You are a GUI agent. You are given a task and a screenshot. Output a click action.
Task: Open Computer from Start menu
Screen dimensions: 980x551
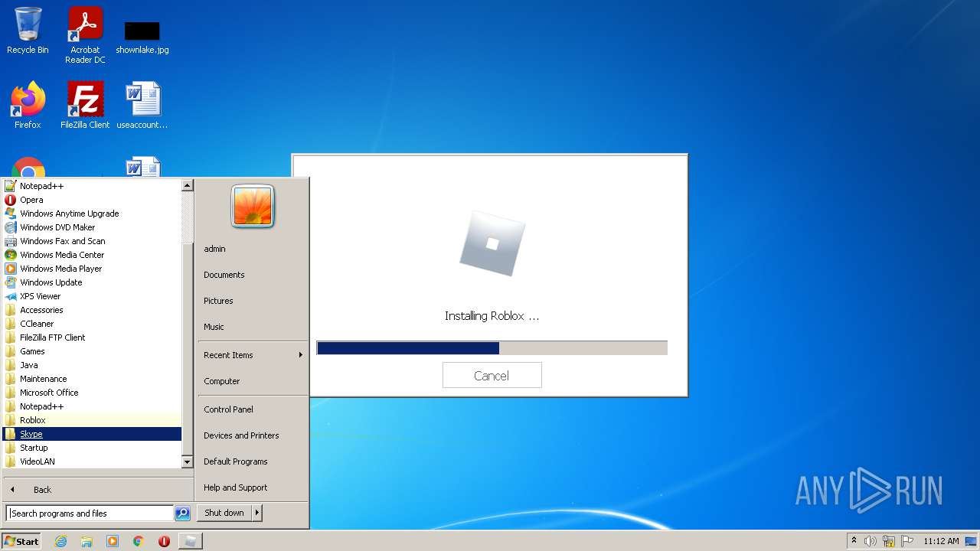click(253, 381)
